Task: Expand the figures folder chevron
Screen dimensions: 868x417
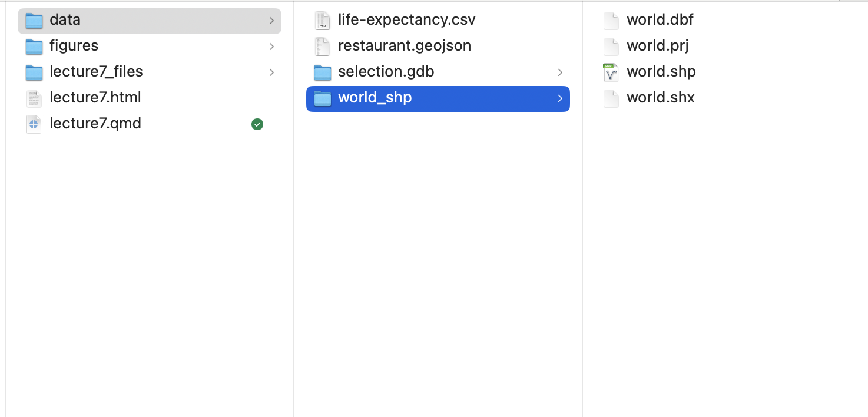Action: click(x=271, y=47)
